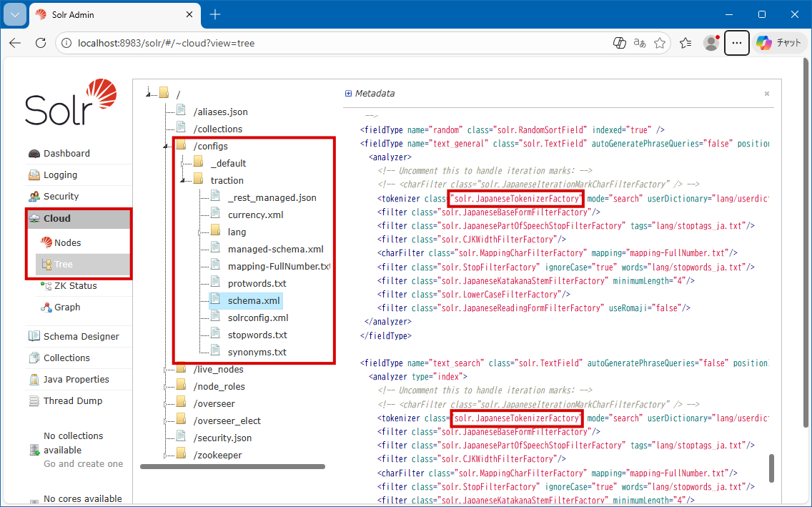812x507 pixels.
Task: Collapse the traction config folder
Action: 183,180
